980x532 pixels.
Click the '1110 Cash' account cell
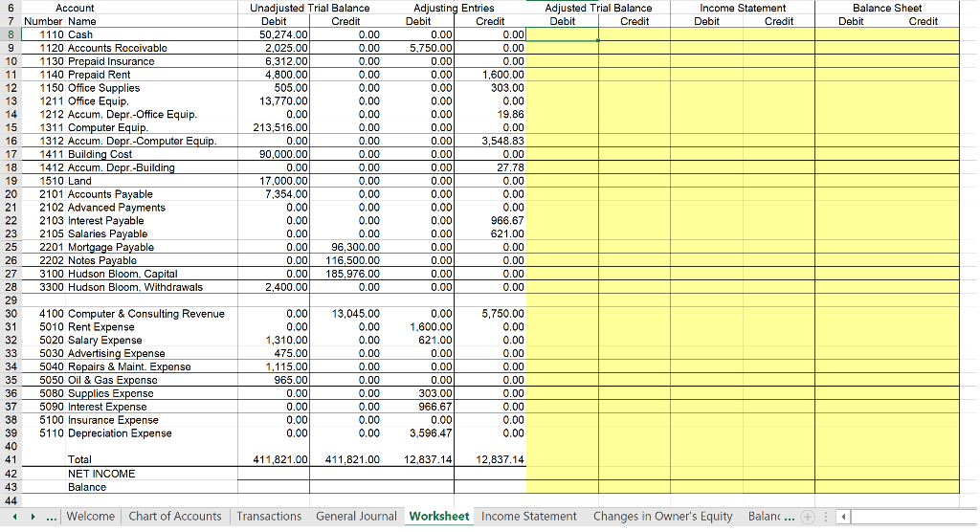pos(66,34)
